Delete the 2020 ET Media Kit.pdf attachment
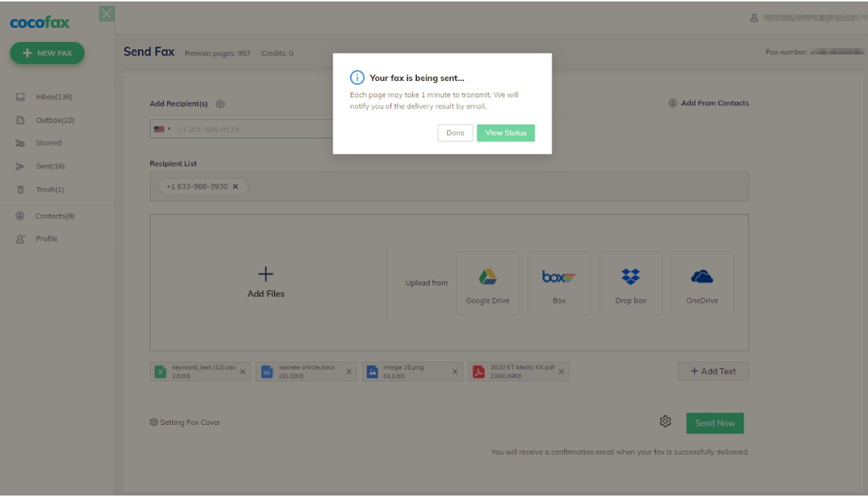The width and height of the screenshot is (868, 497). tap(561, 372)
